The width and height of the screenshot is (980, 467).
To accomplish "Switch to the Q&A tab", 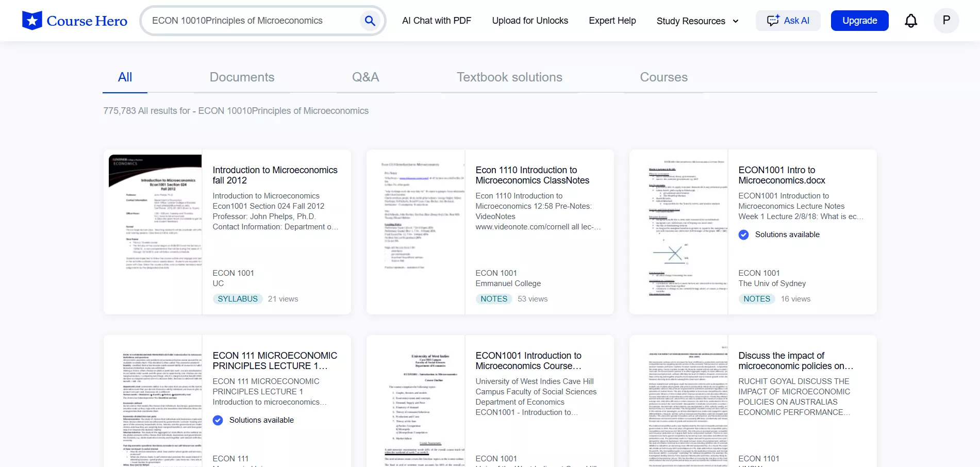I will [366, 77].
